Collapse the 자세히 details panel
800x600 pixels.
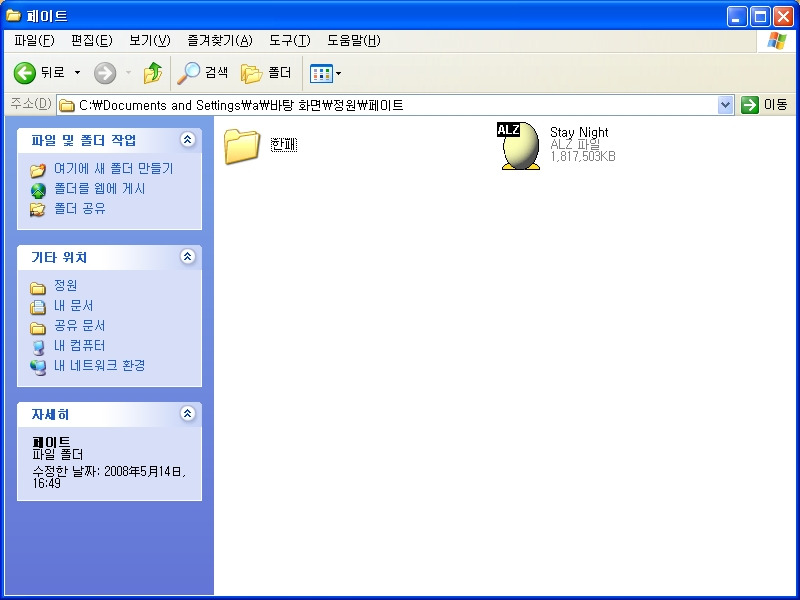click(187, 414)
